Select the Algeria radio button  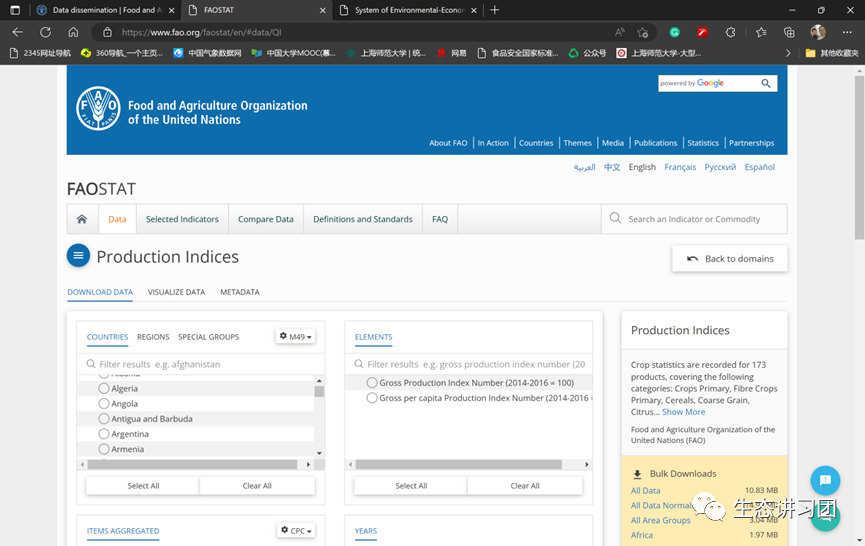point(104,388)
